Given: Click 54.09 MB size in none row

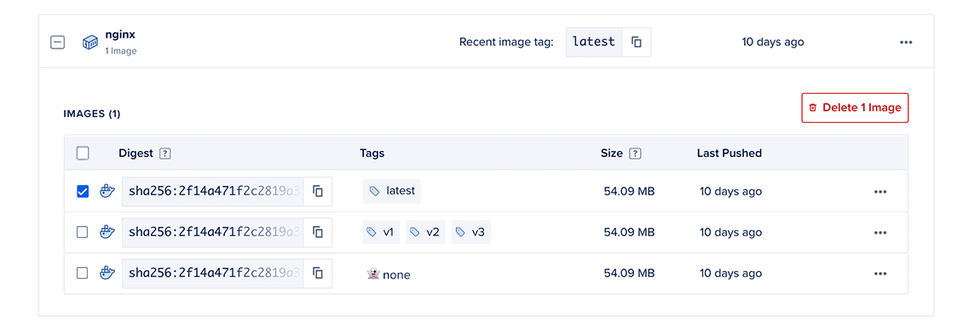Looking at the screenshot, I should [630, 273].
